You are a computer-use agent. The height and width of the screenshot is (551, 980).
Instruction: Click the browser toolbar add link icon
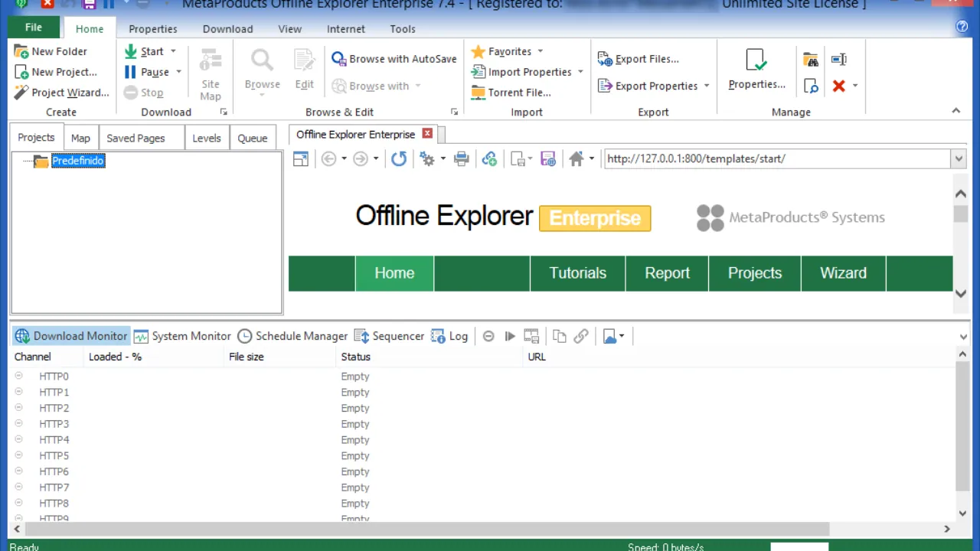pos(489,158)
